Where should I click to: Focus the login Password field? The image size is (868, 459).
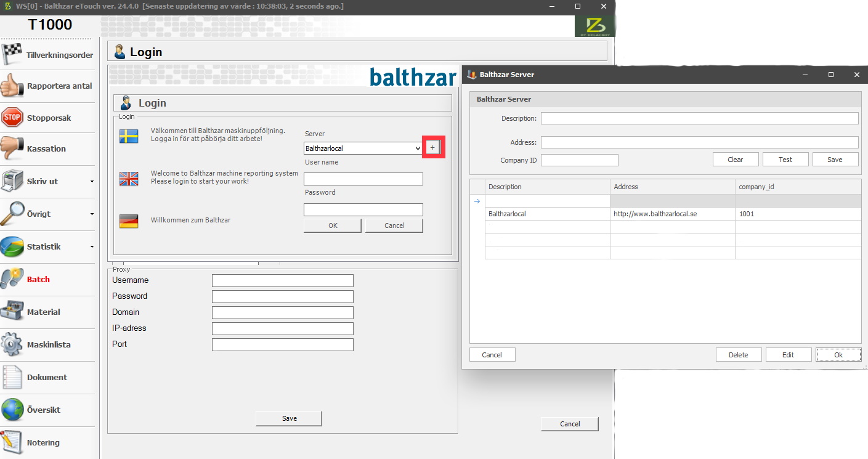pos(363,209)
